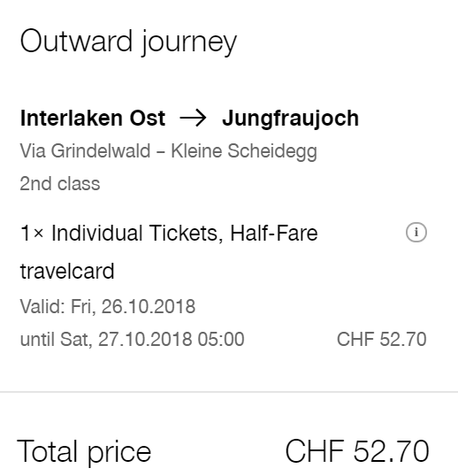The height and width of the screenshot is (476, 458).
Task: Click Kleine Scheidegg in the route description
Action: pos(244,151)
